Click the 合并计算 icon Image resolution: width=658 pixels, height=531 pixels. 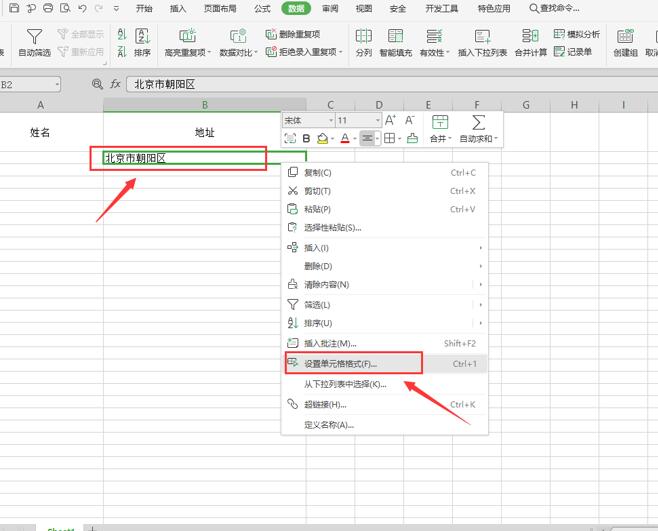click(x=530, y=36)
